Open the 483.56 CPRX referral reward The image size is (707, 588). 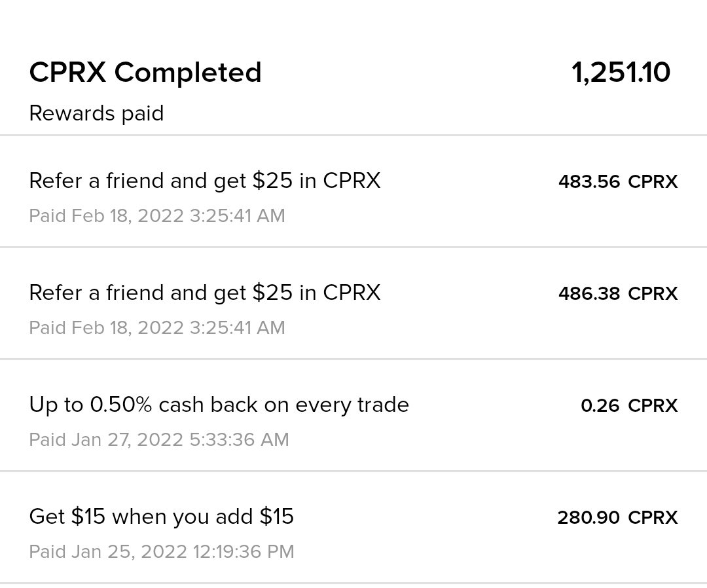pos(353,191)
